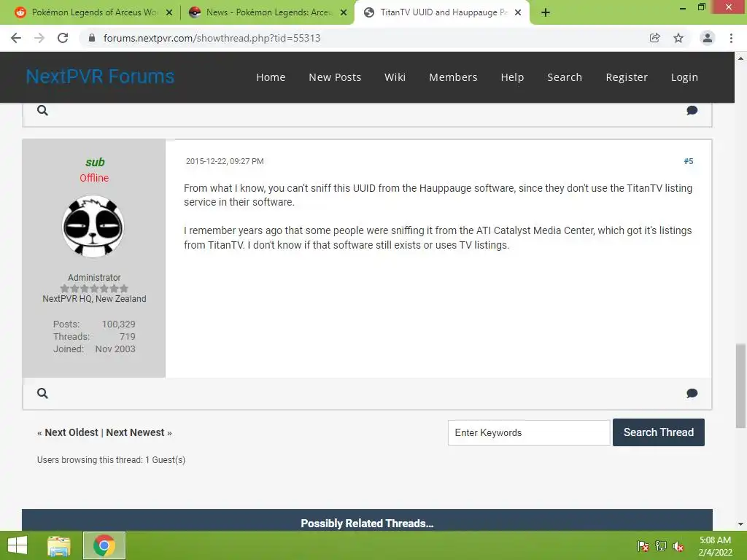The width and height of the screenshot is (747, 560).
Task: Click the Threads: 719 line
Action: [x=94, y=337]
